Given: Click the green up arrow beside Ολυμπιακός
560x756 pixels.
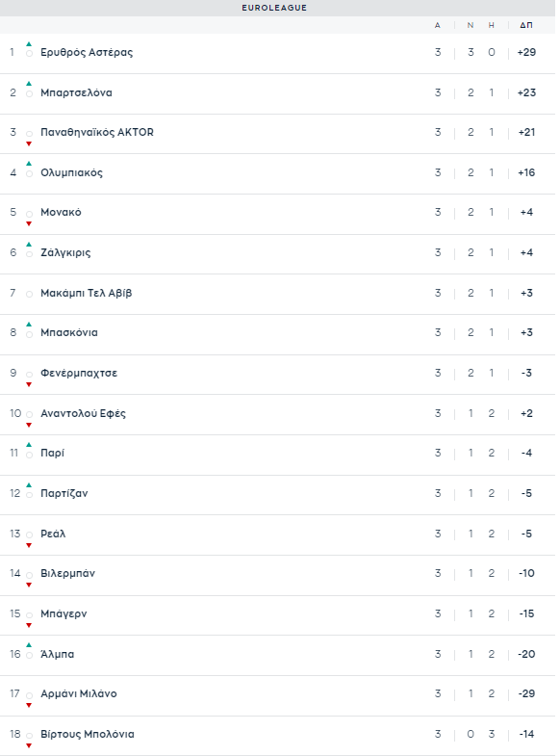Looking at the screenshot, I should (29, 164).
